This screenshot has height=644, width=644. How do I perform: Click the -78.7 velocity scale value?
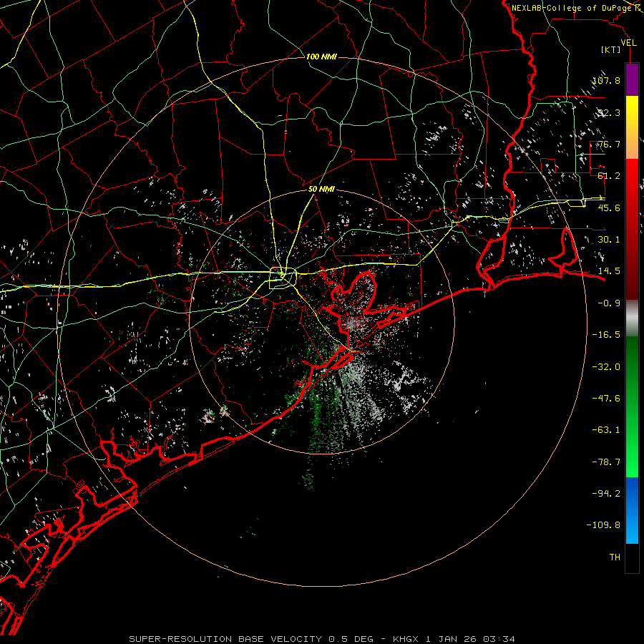pyautogui.click(x=606, y=462)
